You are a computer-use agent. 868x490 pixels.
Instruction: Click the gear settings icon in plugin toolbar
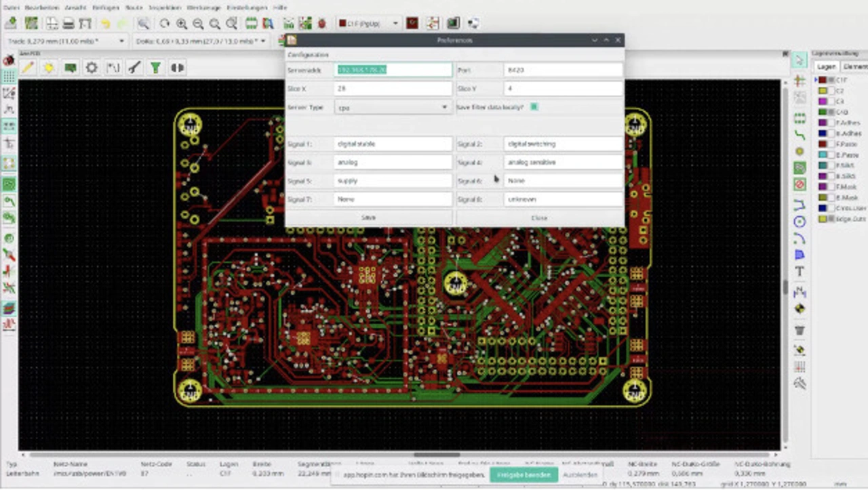pos(92,68)
